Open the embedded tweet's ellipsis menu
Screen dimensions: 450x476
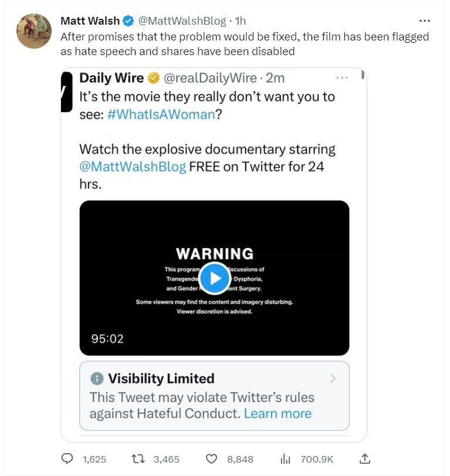[341, 78]
